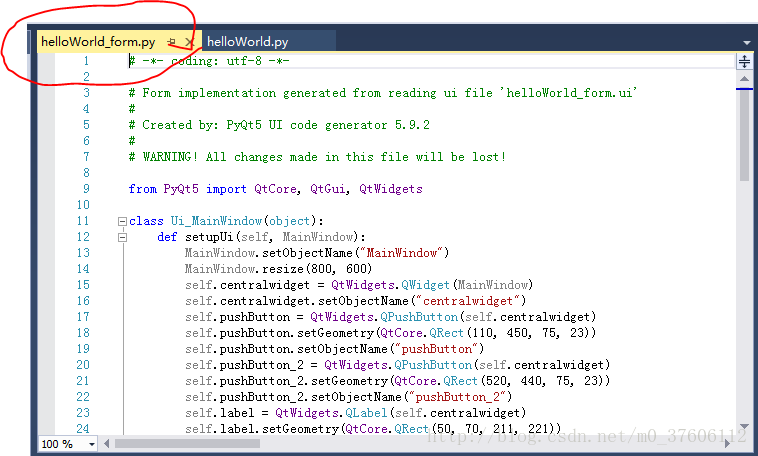Click the QRect(520, 440, 75, 23) line
The height and width of the screenshot is (456, 758).
point(397,381)
